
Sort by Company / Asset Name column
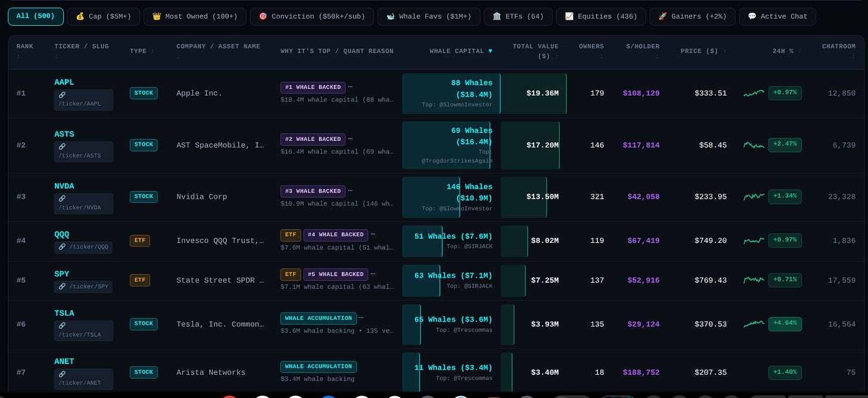(218, 51)
